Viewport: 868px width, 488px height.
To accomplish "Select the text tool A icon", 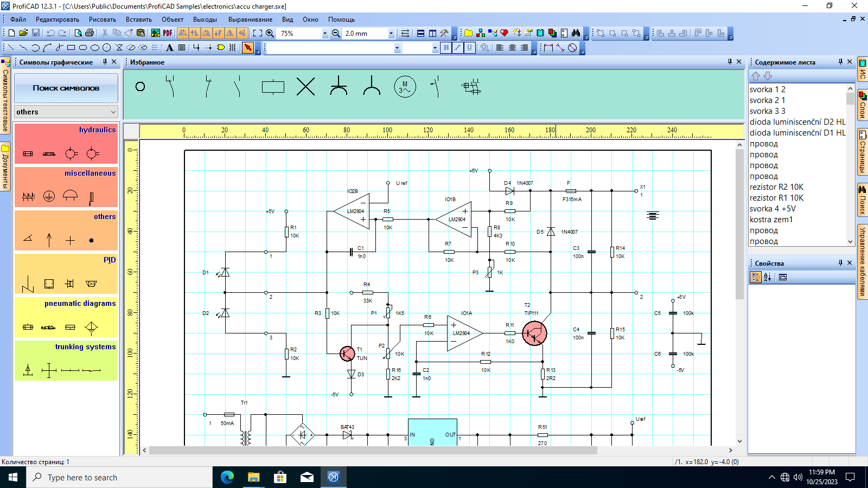I will (x=170, y=48).
